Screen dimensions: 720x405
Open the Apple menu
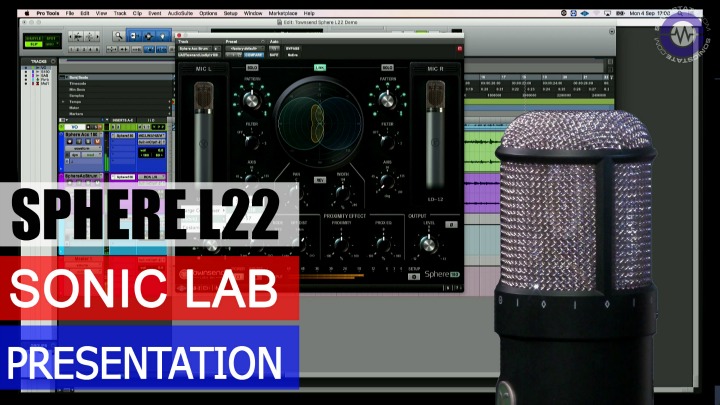(27, 13)
